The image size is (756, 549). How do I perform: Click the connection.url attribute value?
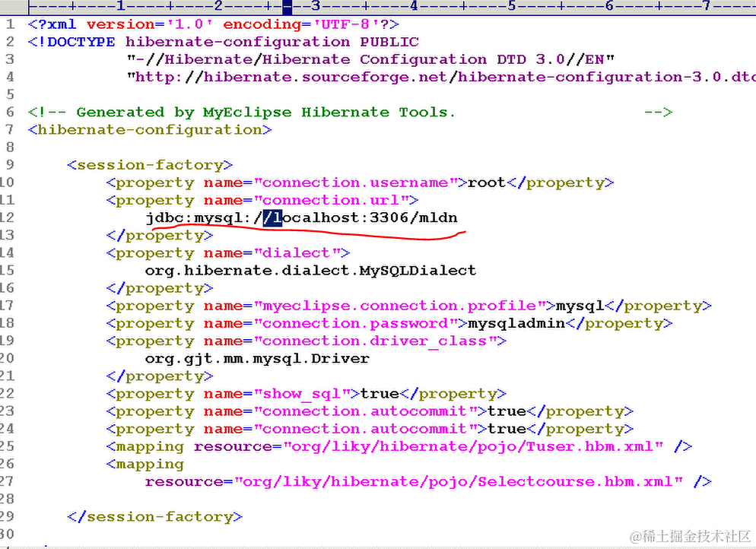(332, 200)
